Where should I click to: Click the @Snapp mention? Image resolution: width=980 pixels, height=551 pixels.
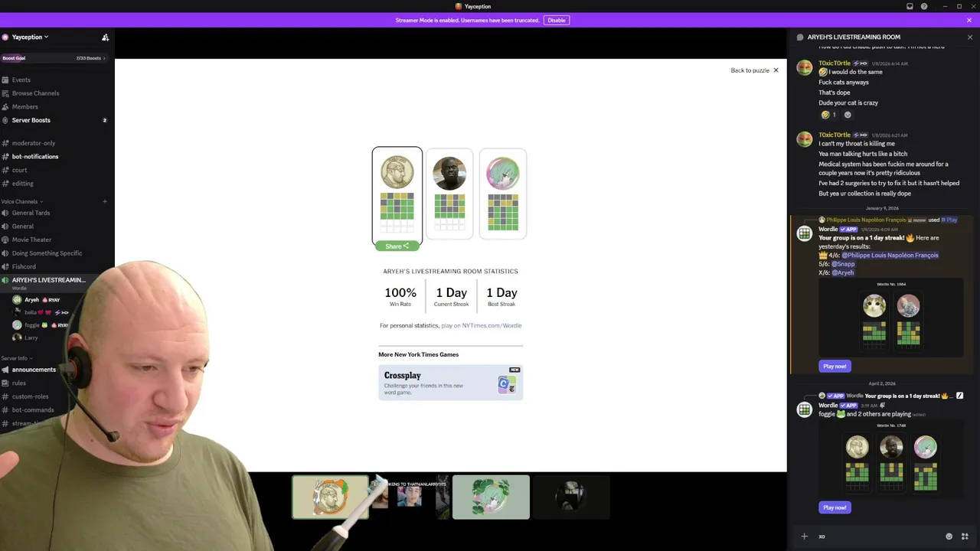point(843,264)
